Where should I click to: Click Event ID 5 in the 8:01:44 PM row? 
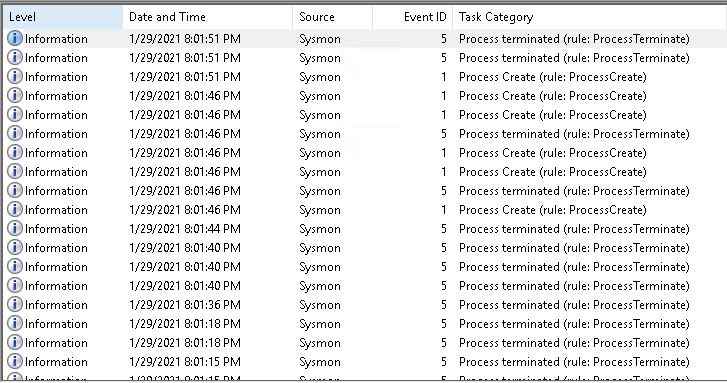(444, 229)
